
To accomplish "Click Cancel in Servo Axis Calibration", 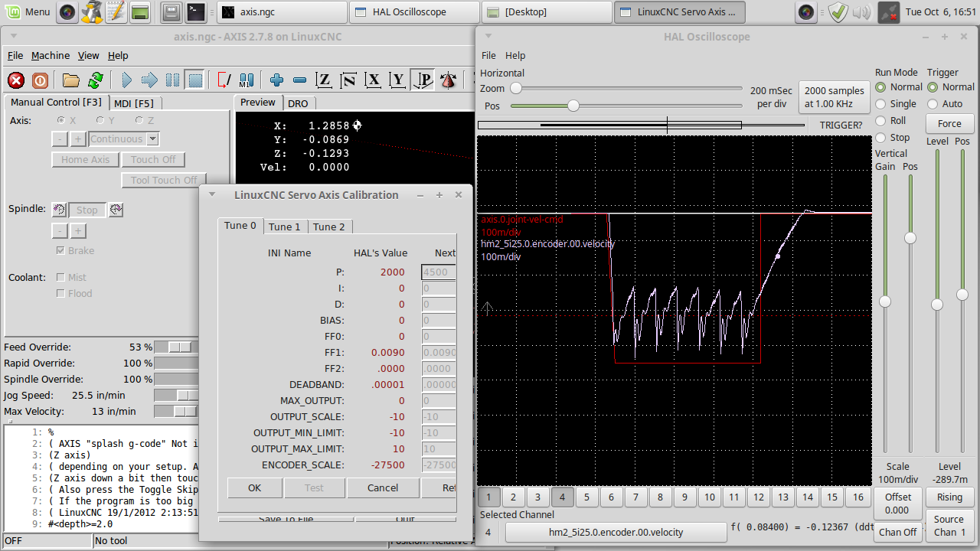I will click(383, 487).
